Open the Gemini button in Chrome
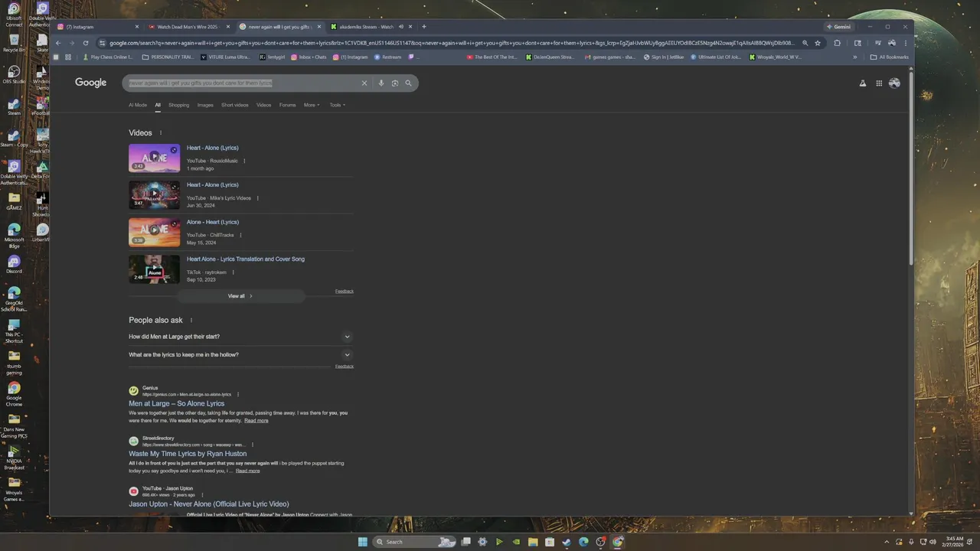This screenshot has width=980, height=551. click(838, 27)
